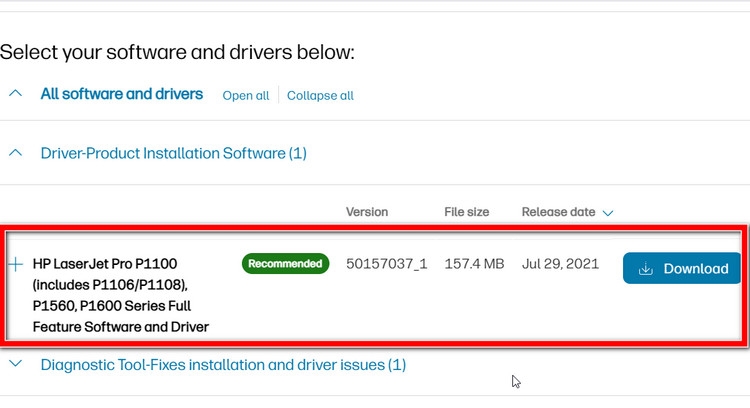This screenshot has height=408, width=750.
Task: Click the 157.4 MB file size
Action: click(x=474, y=264)
